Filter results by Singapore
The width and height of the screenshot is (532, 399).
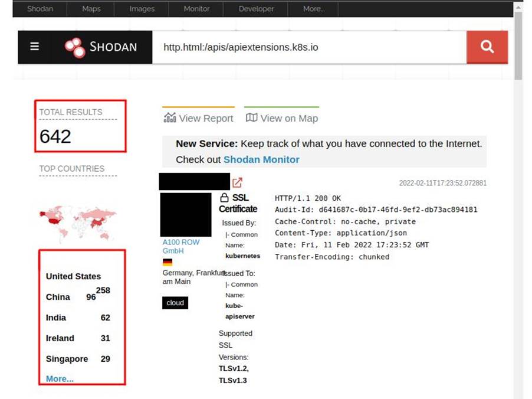(x=67, y=359)
